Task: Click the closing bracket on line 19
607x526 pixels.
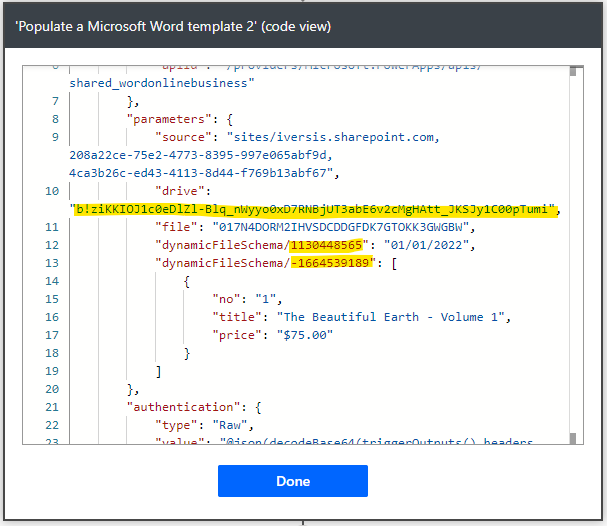Action: 158,371
